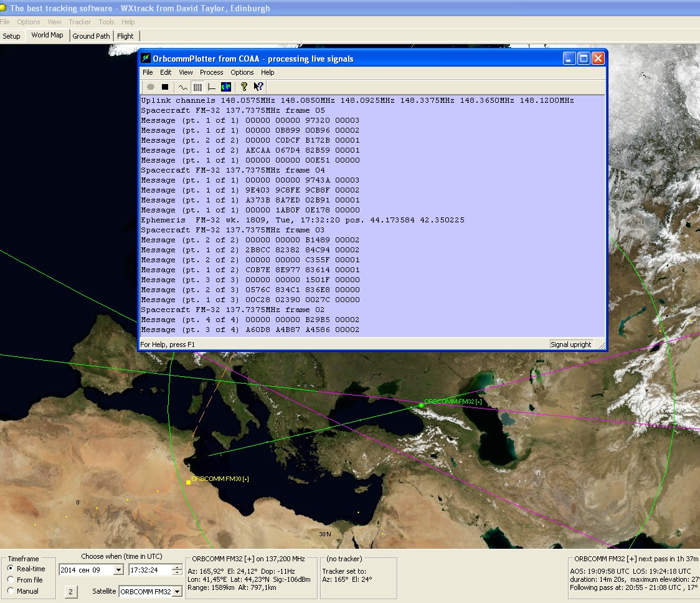Click 'For Help, press F1' status text
700x603 pixels.
(x=168, y=344)
